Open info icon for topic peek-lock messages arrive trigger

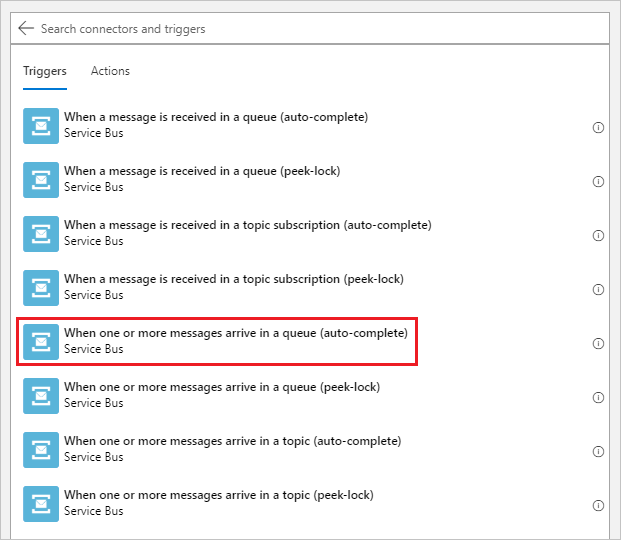pyautogui.click(x=598, y=505)
